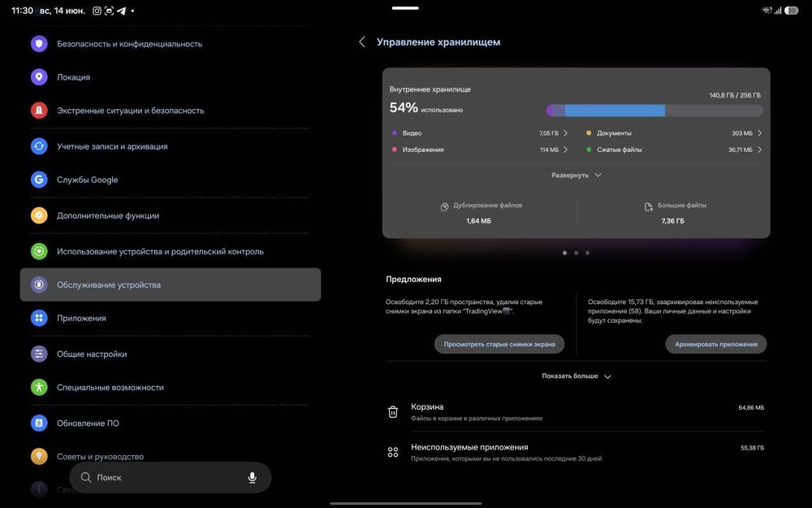
Task: Open Видео category chevron
Action: coord(565,133)
